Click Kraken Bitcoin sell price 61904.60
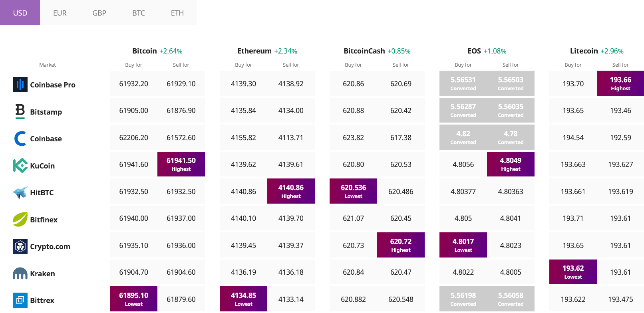644x313 pixels. 181,272
